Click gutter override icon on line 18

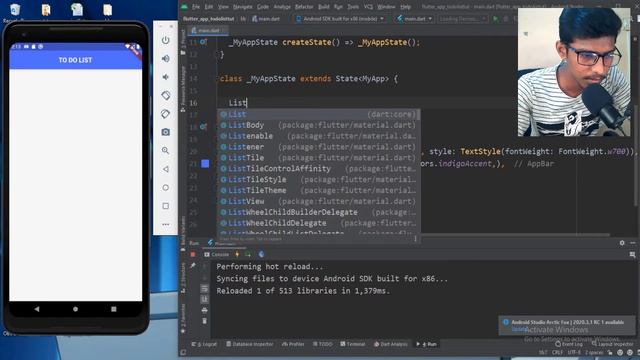(x=203, y=127)
